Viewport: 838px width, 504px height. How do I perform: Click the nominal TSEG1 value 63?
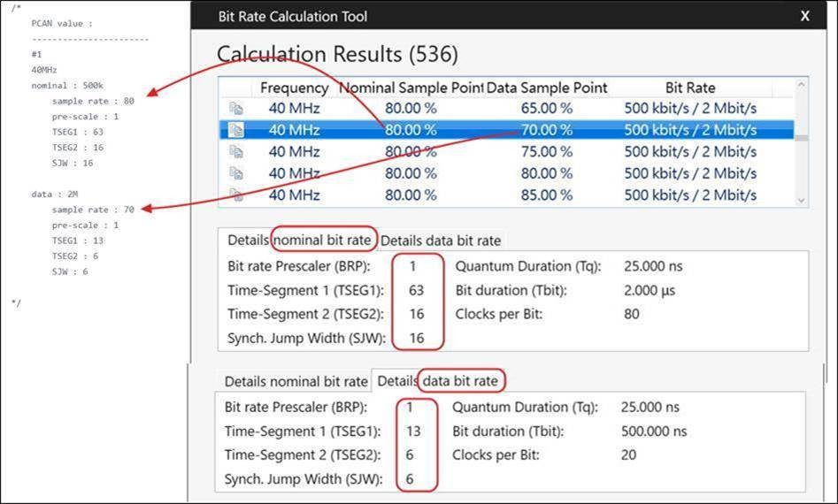click(x=416, y=290)
